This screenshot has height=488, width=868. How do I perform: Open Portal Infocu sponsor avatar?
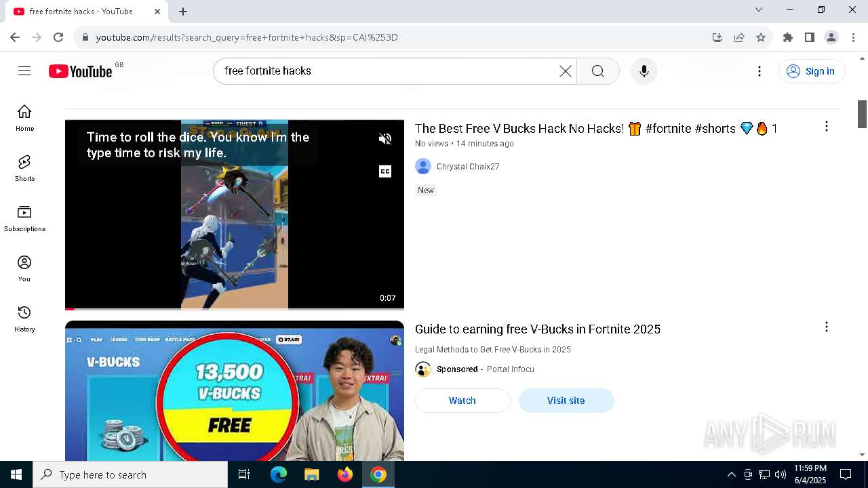pyautogui.click(x=423, y=369)
